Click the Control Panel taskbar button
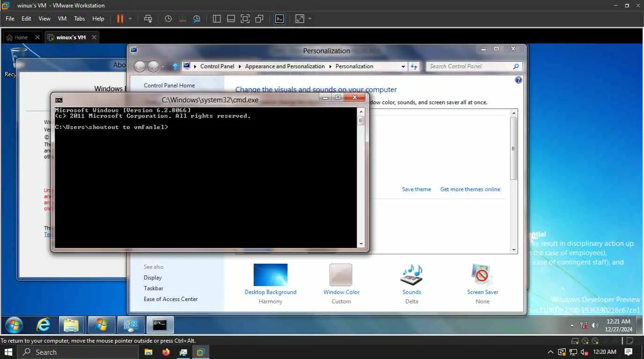This screenshot has height=359, width=644. [130, 325]
